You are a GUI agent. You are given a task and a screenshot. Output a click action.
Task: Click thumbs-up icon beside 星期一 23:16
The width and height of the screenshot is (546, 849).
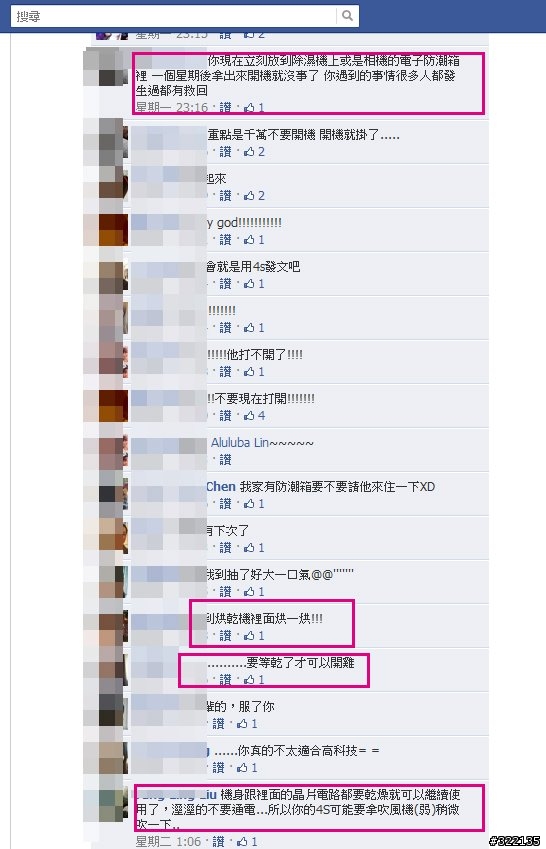tap(249, 108)
